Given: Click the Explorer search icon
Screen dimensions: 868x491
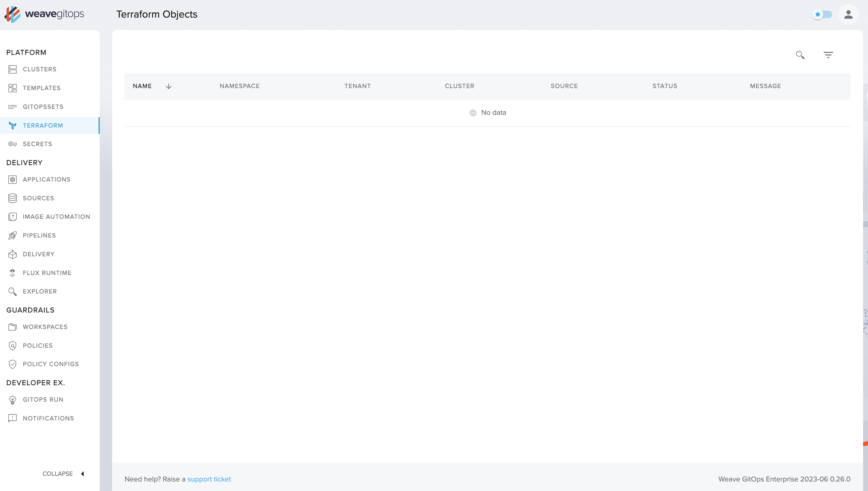Looking at the screenshot, I should (x=12, y=291).
